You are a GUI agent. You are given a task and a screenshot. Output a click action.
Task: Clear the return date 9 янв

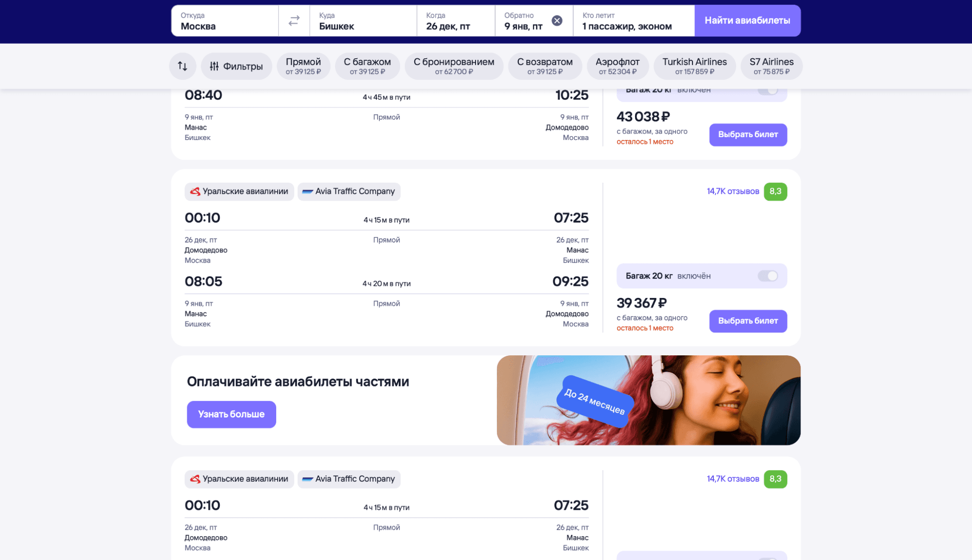pos(557,21)
